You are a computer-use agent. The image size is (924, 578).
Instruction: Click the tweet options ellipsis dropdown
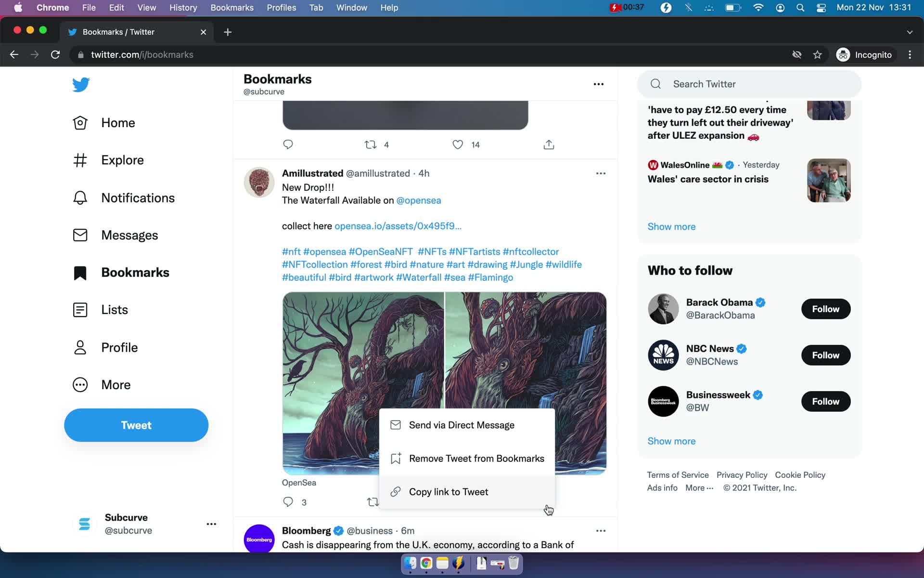[x=600, y=173]
